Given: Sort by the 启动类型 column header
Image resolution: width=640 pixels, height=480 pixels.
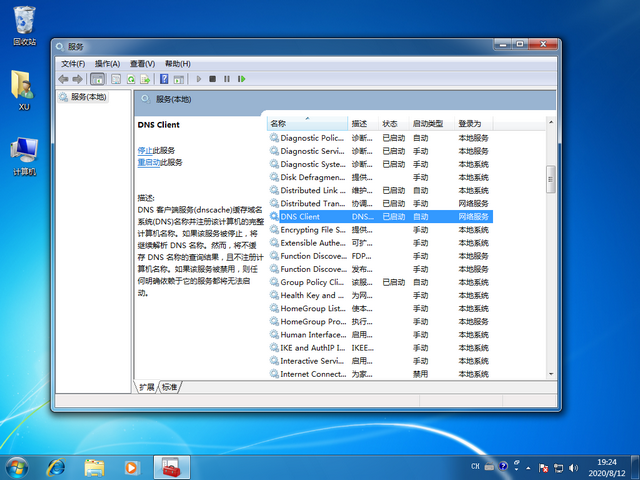Looking at the screenshot, I should coord(431,123).
